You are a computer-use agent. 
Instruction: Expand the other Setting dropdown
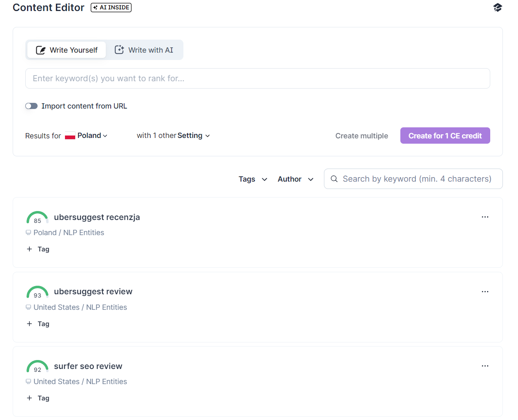click(173, 136)
